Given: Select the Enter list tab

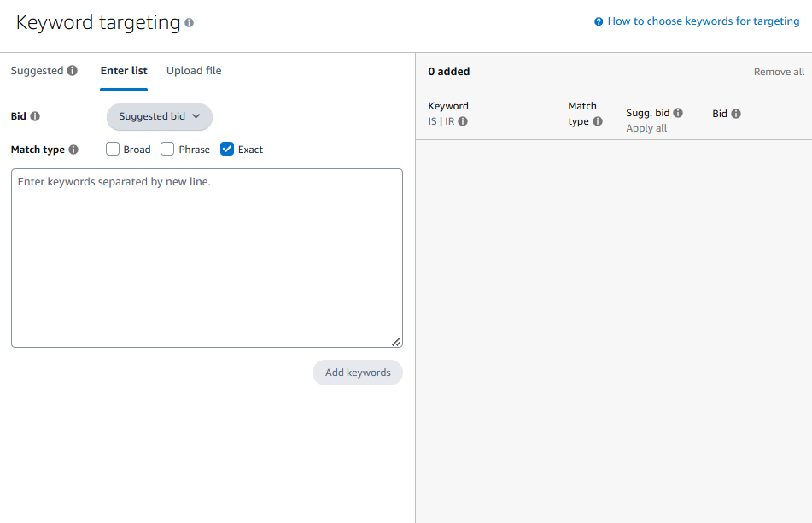Looking at the screenshot, I should [124, 71].
